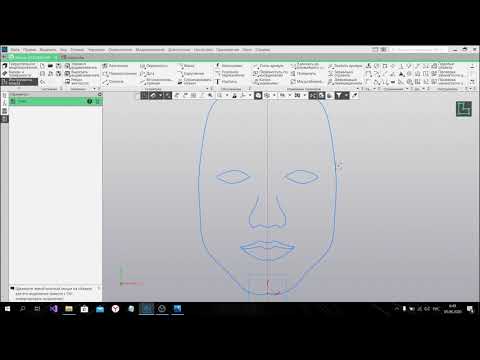The width and height of the screenshot is (480, 360).
Task: Open the Справка menu
Action: [263, 50]
